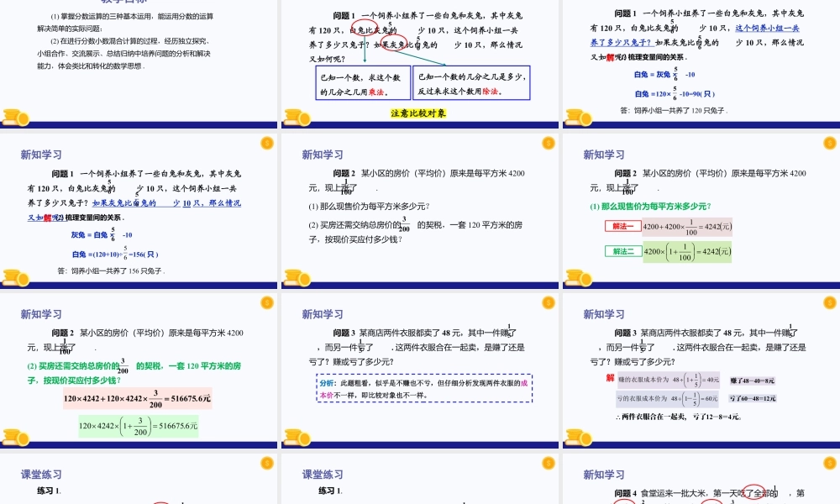Click the orange badge above the 课堂练习 heading

266,462
